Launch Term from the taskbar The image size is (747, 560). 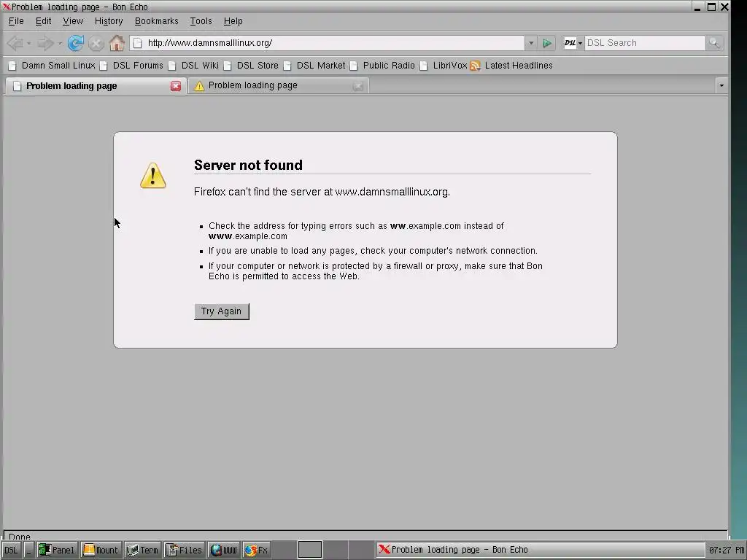tap(142, 550)
